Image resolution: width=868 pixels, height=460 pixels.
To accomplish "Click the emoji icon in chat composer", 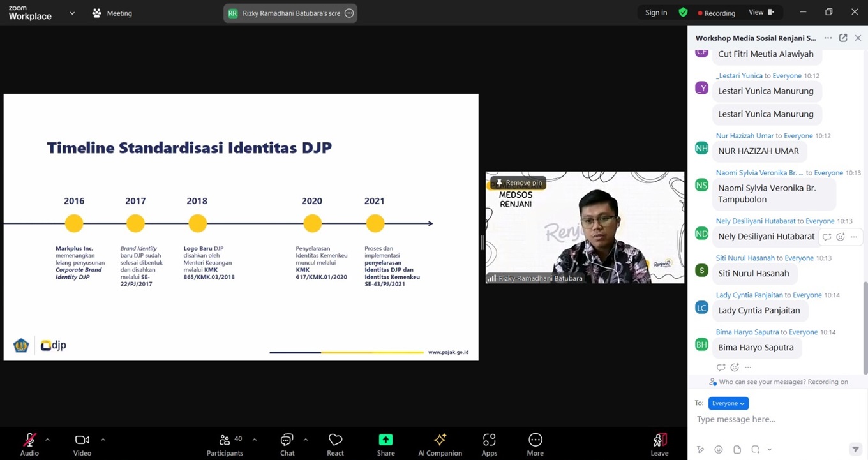I will pyautogui.click(x=719, y=449).
